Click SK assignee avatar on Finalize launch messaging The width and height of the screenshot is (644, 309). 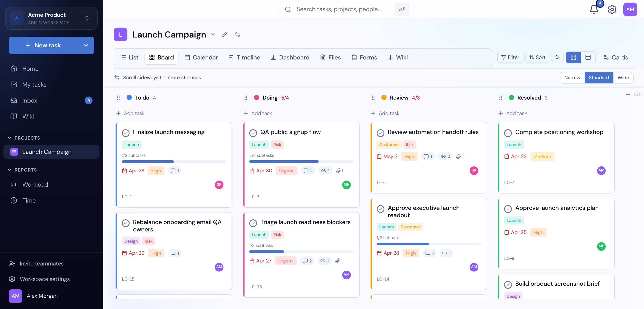tap(219, 185)
